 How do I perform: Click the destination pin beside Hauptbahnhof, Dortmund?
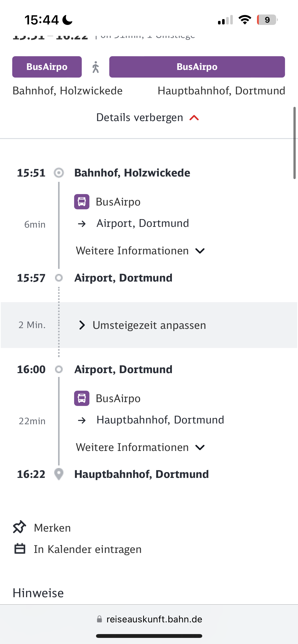point(59,474)
